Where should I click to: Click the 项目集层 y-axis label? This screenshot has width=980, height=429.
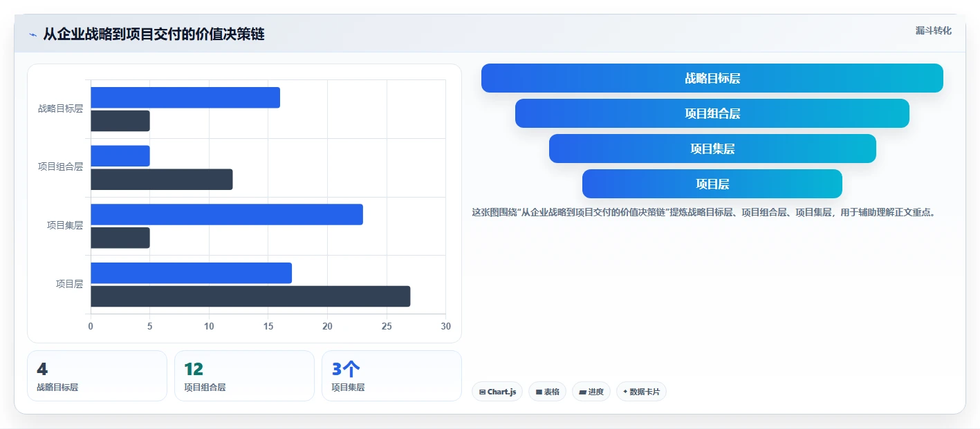point(65,225)
